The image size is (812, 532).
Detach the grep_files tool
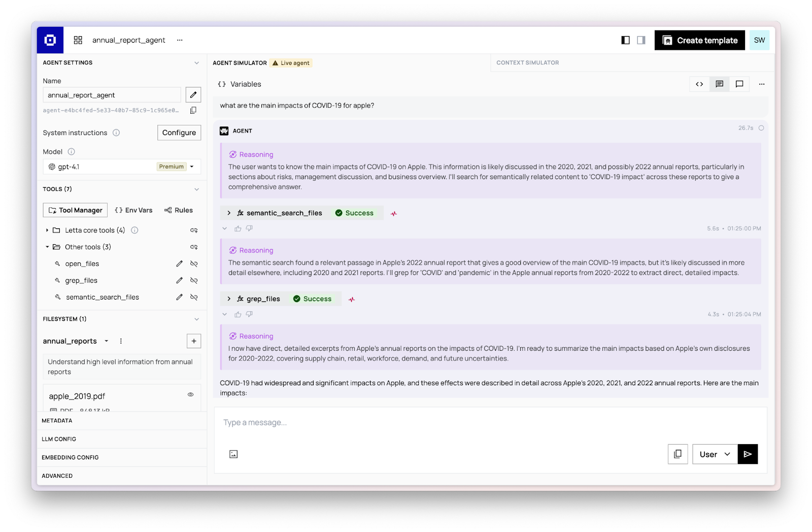[194, 281]
